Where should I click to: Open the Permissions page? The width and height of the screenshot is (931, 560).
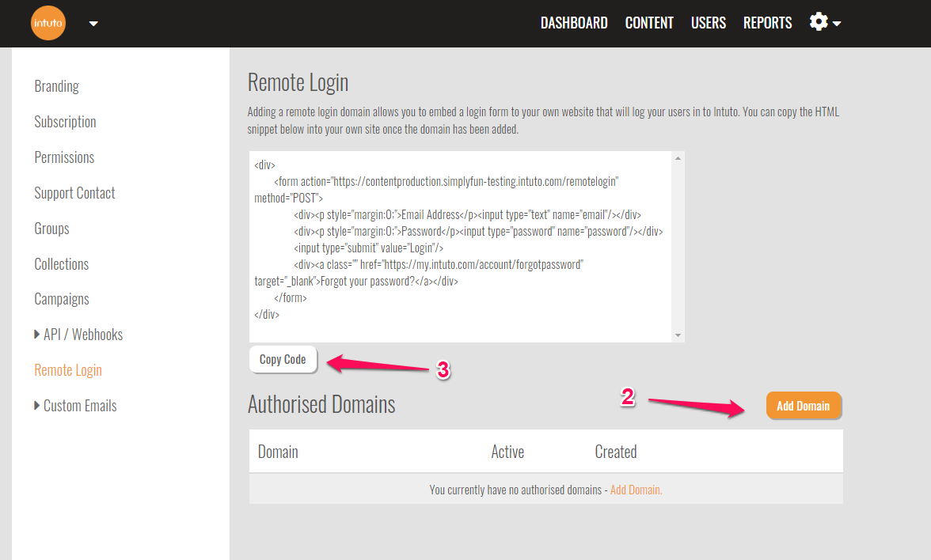pos(64,157)
